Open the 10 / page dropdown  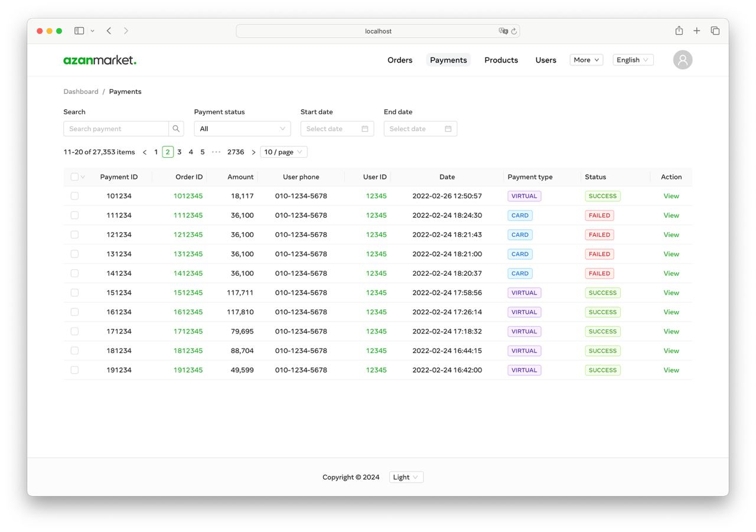tap(283, 152)
